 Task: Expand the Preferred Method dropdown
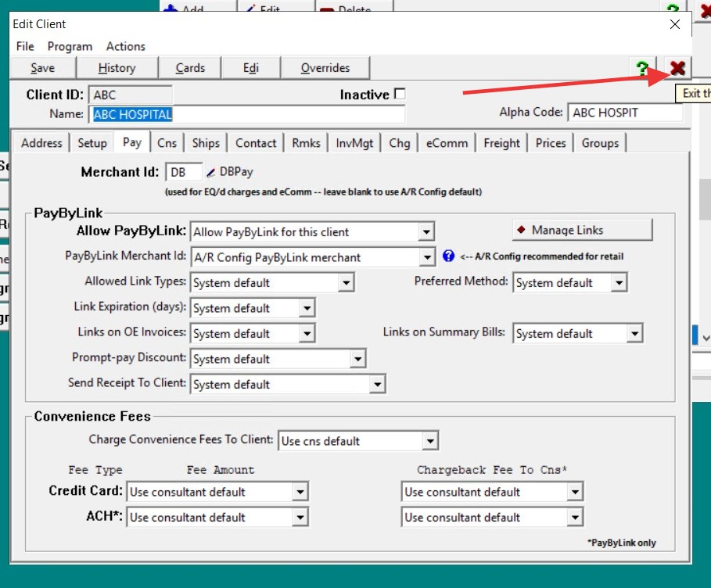[619, 282]
